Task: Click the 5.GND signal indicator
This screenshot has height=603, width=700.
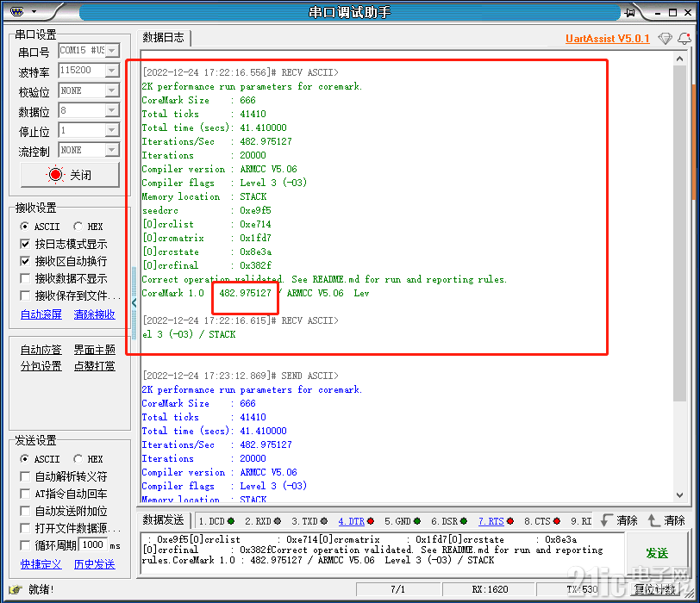Action: pyautogui.click(x=403, y=521)
